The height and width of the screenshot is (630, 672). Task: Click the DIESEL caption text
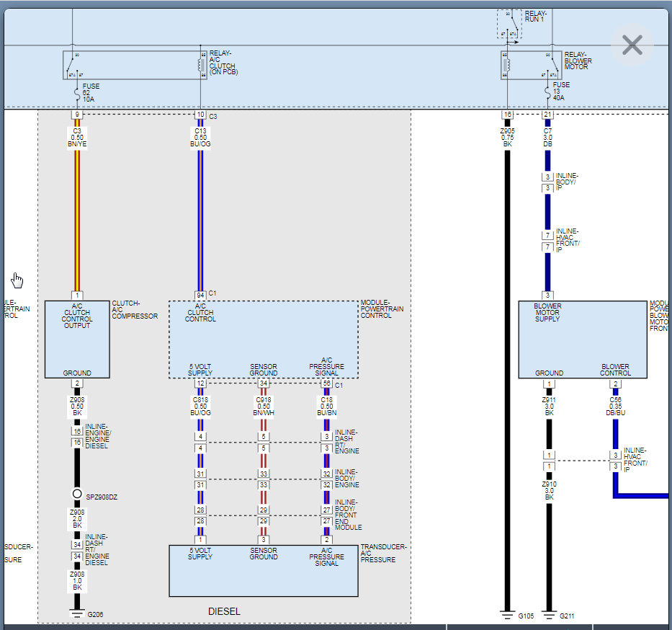click(x=224, y=611)
